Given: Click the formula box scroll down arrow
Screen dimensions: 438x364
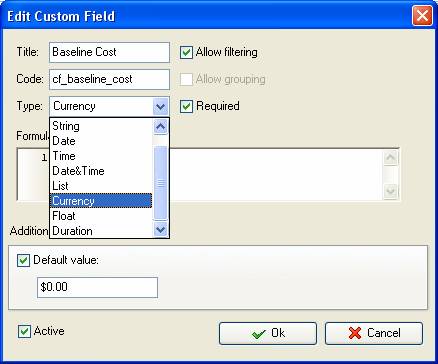Looking at the screenshot, I should [390, 191].
